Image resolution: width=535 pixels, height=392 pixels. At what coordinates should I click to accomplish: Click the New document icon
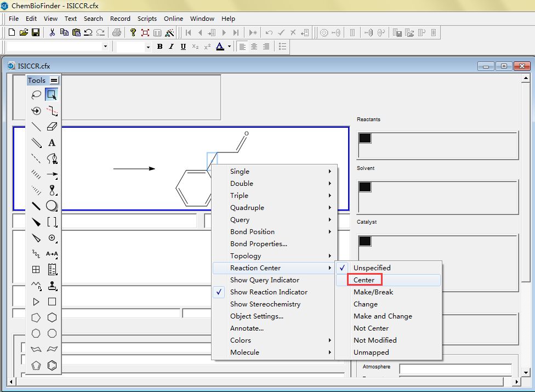click(x=12, y=32)
